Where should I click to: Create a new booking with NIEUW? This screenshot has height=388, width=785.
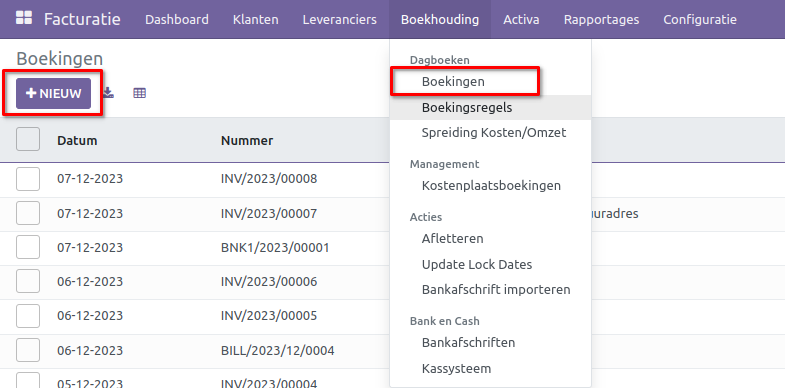click(54, 93)
